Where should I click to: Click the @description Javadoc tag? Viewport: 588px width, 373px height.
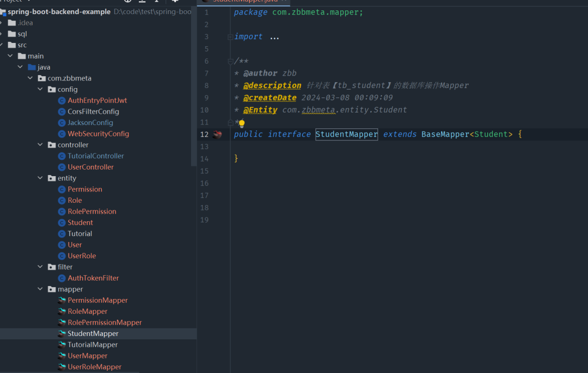pyautogui.click(x=272, y=86)
